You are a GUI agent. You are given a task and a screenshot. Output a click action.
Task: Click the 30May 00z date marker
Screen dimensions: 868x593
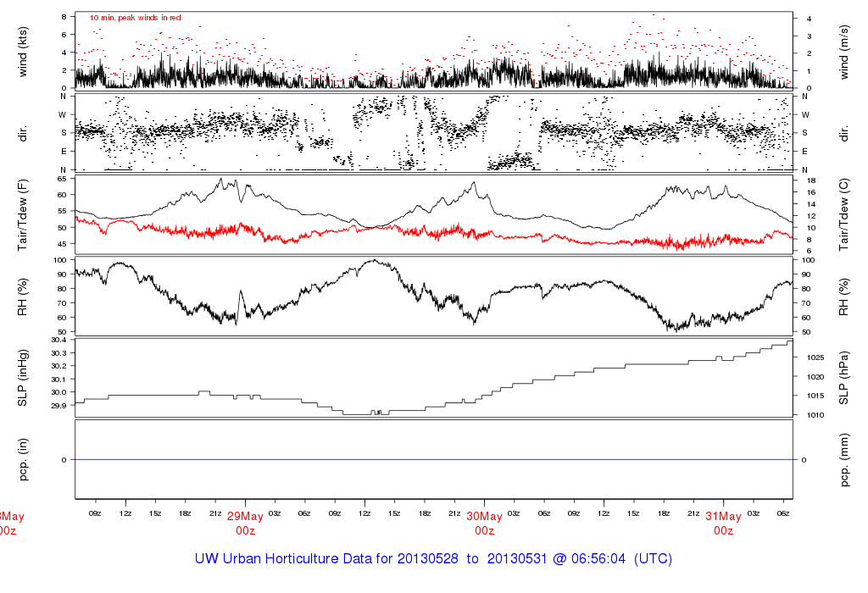pyautogui.click(x=484, y=523)
